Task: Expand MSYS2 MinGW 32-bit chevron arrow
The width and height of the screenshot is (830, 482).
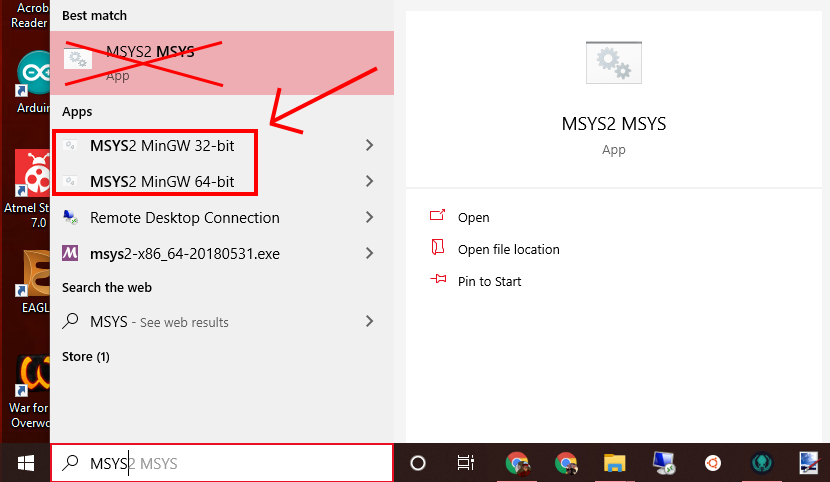Action: 369,145
